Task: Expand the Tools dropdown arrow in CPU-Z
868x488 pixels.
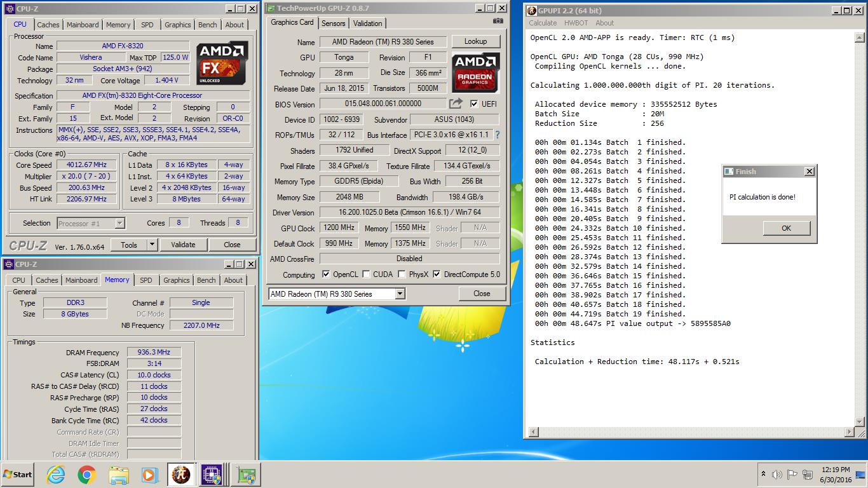Action: (153, 245)
